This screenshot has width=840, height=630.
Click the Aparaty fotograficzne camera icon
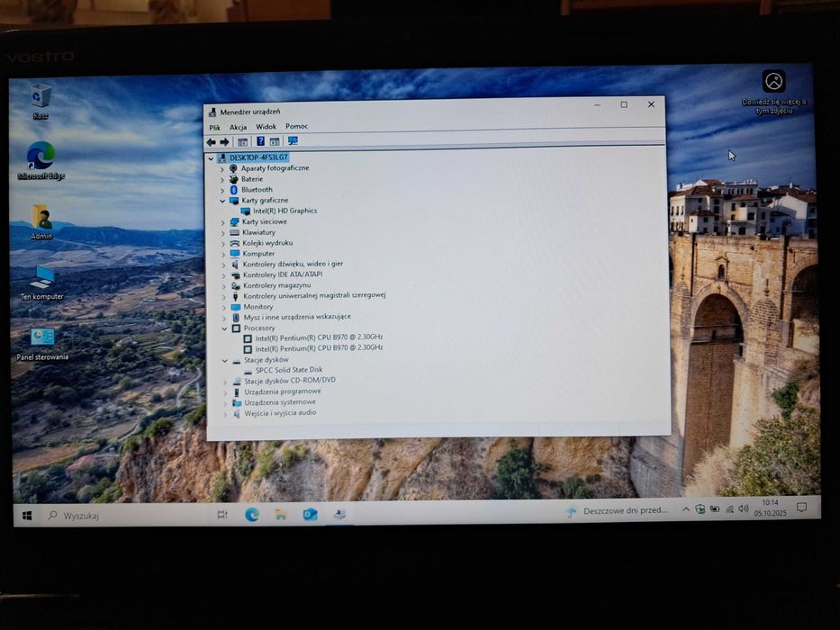(233, 168)
